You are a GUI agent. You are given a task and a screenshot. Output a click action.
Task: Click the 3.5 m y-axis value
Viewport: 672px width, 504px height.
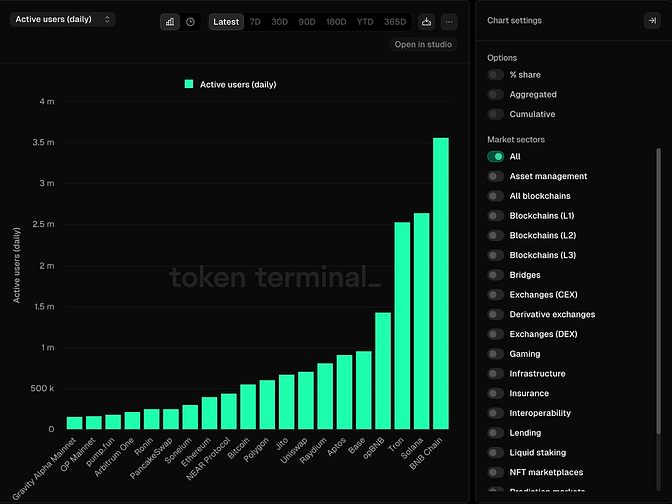coord(43,142)
